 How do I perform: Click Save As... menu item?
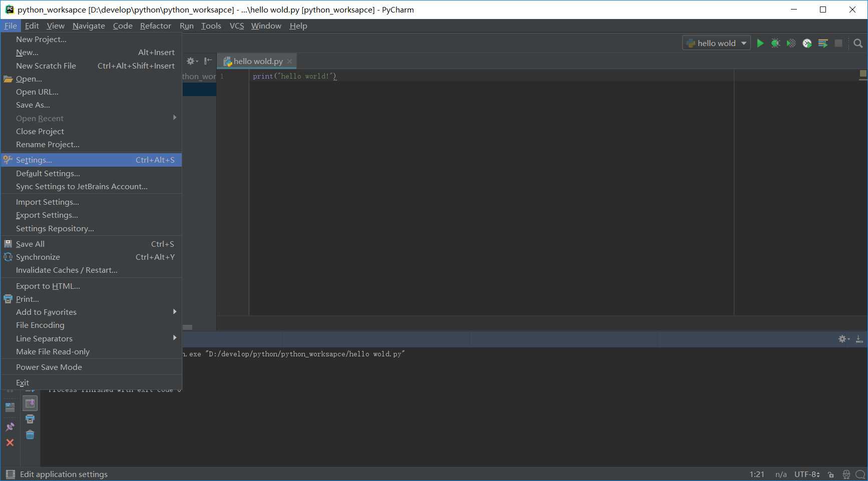coord(91,105)
